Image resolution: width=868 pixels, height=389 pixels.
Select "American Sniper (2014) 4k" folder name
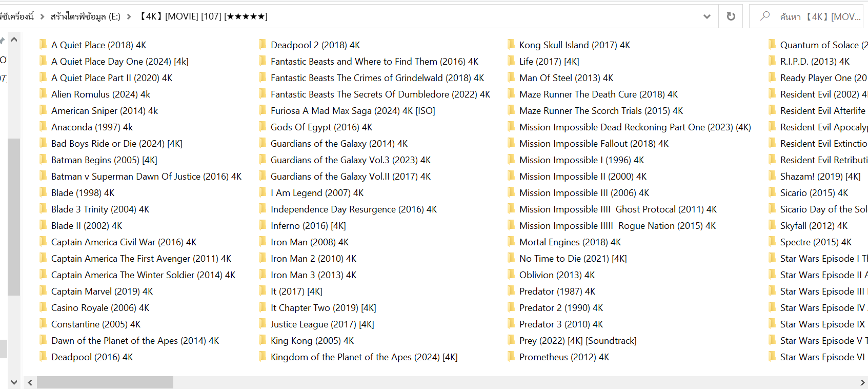coord(105,111)
